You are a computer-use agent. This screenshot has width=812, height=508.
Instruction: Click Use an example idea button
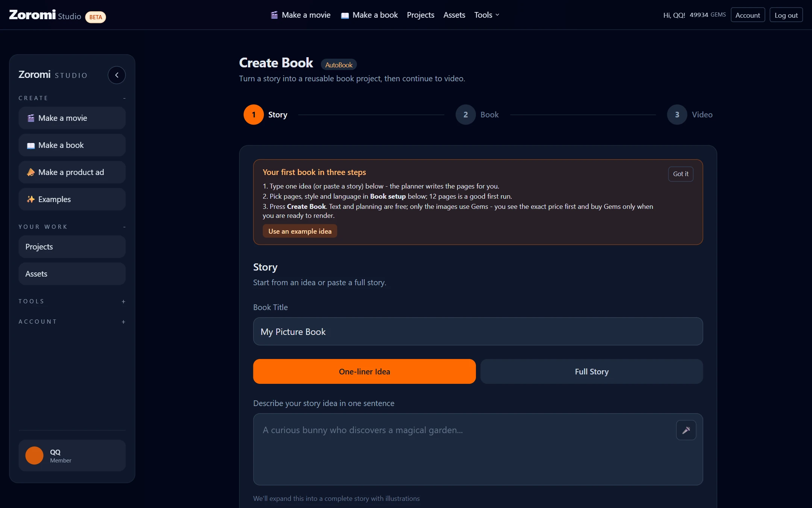point(300,231)
